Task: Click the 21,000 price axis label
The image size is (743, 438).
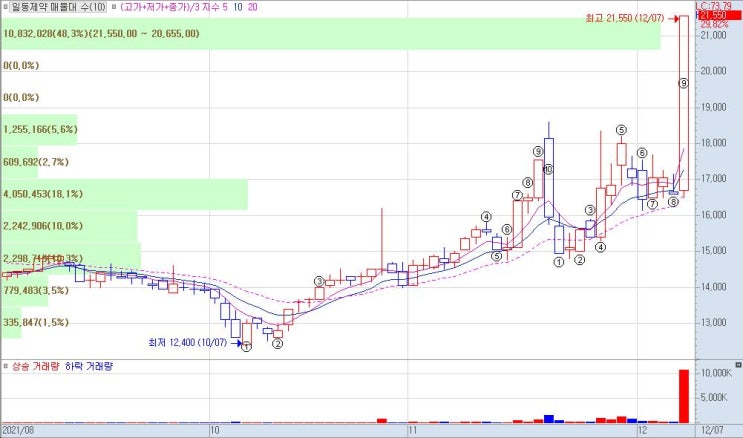Action: (x=713, y=35)
